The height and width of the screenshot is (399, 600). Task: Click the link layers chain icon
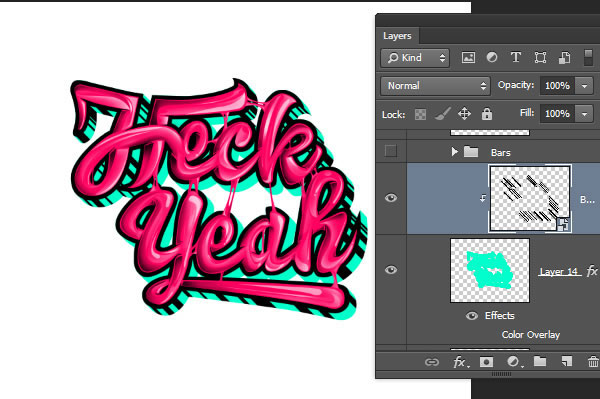432,362
